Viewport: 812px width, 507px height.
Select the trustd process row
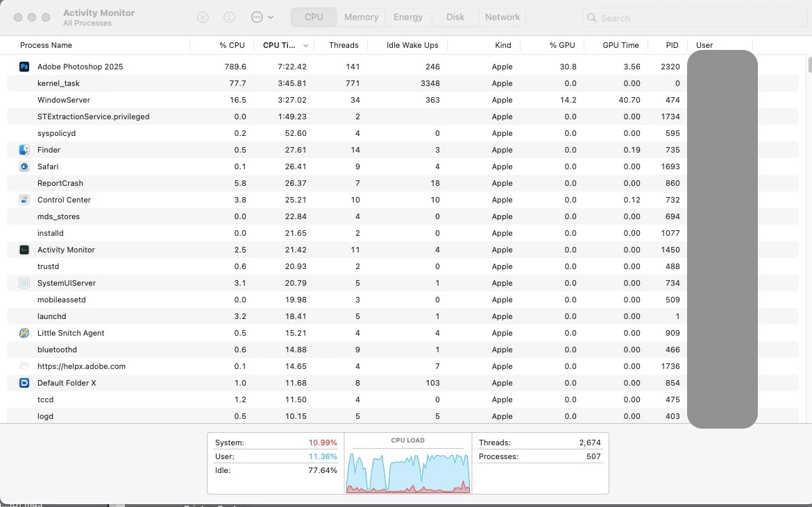[403, 266]
